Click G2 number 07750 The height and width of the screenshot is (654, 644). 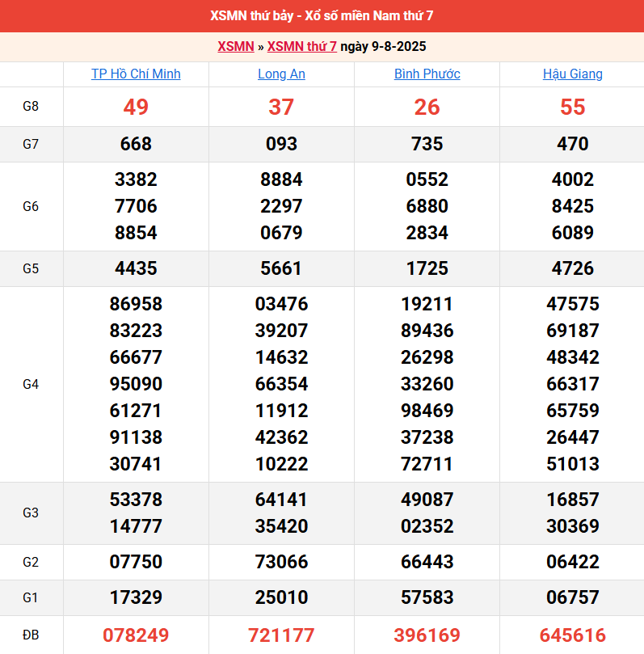pyautogui.click(x=136, y=561)
